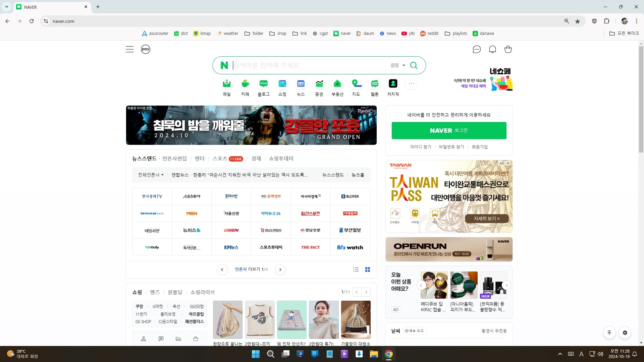
Task: Open the 치지직 streaming shortcut
Action: (393, 87)
